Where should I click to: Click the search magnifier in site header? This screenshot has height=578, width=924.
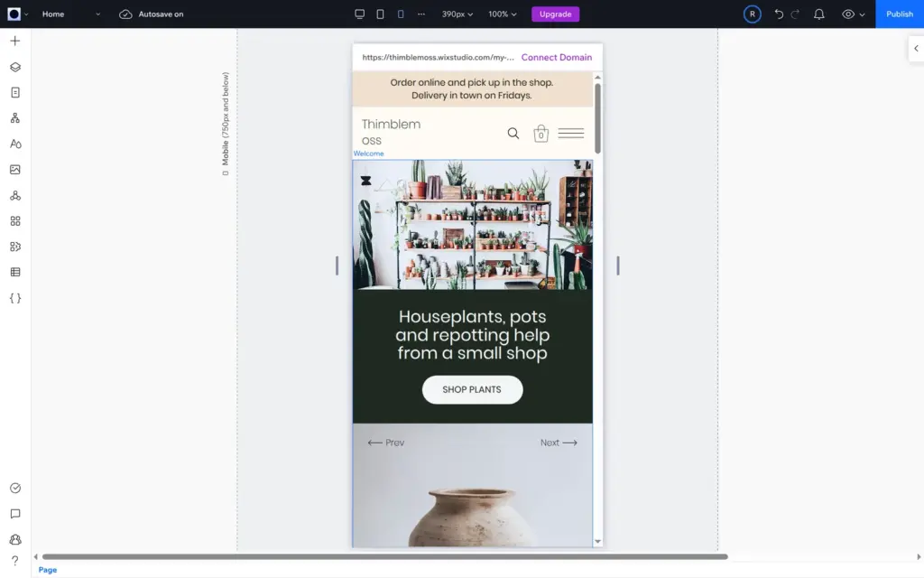[x=513, y=134]
